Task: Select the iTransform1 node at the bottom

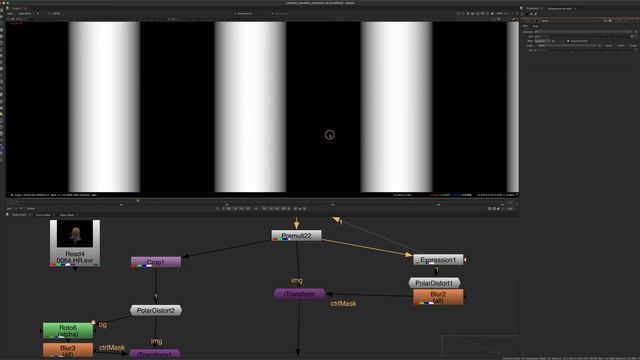Action: [x=155, y=354]
